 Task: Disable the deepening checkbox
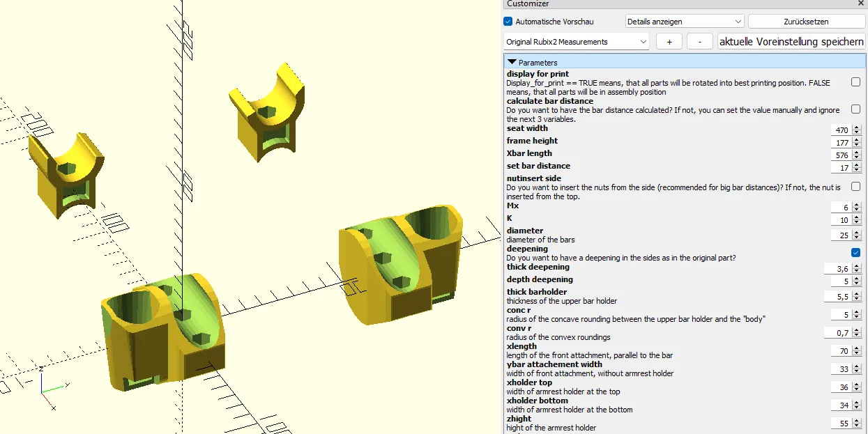[855, 252]
